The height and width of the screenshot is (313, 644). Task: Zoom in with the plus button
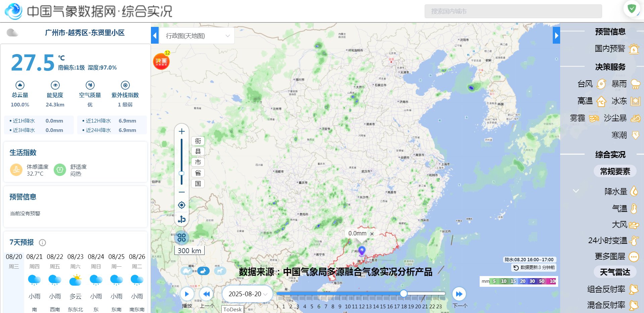coord(181,131)
